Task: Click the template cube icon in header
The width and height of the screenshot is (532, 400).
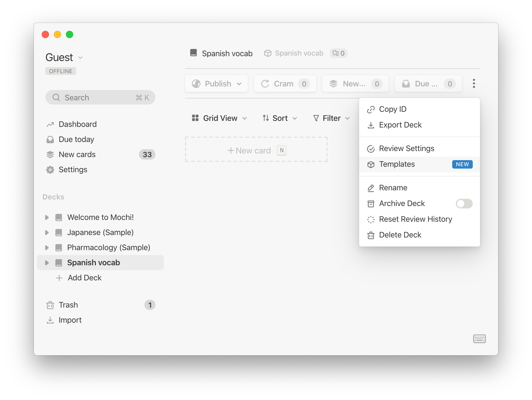Action: (268, 53)
